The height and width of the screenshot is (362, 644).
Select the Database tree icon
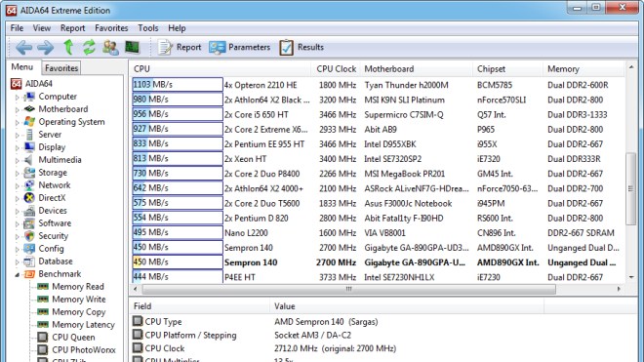(29, 261)
